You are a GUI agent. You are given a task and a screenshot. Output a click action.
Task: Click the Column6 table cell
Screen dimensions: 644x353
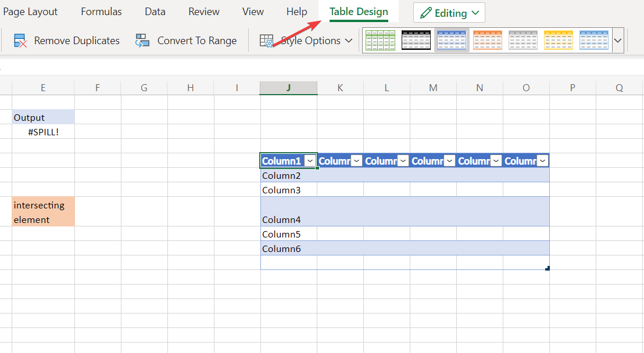coord(289,248)
